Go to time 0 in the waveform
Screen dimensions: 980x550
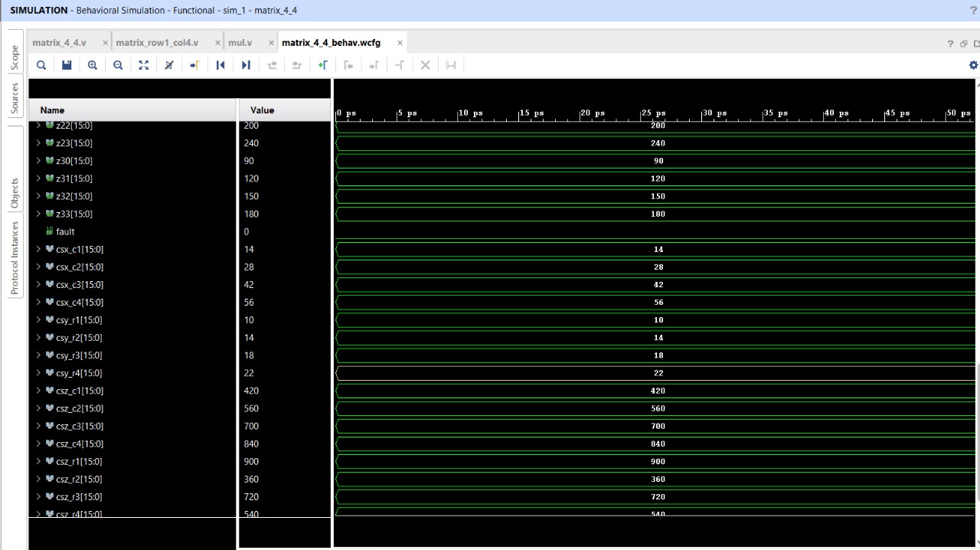[220, 65]
